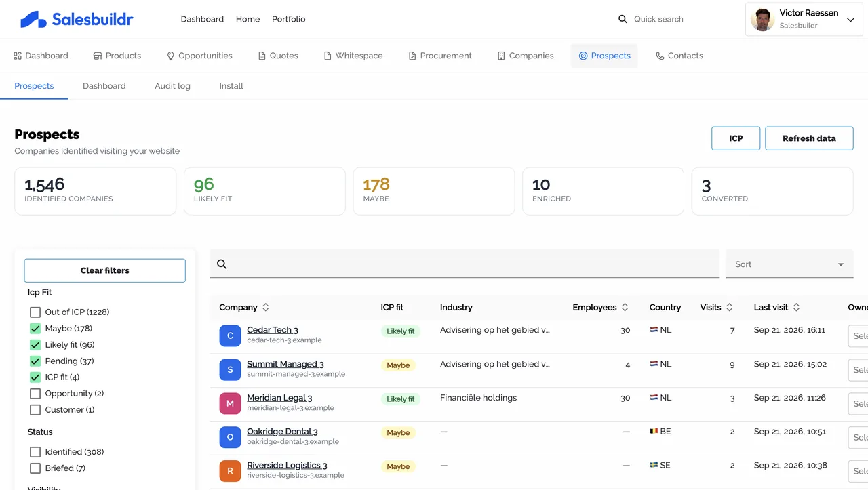Sort by Employees column arrows
The width and height of the screenshot is (868, 490).
(x=625, y=307)
